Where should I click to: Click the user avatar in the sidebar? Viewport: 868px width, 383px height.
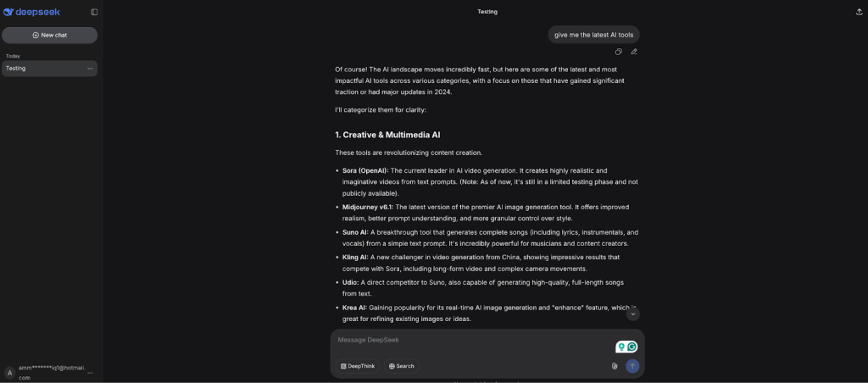point(9,372)
